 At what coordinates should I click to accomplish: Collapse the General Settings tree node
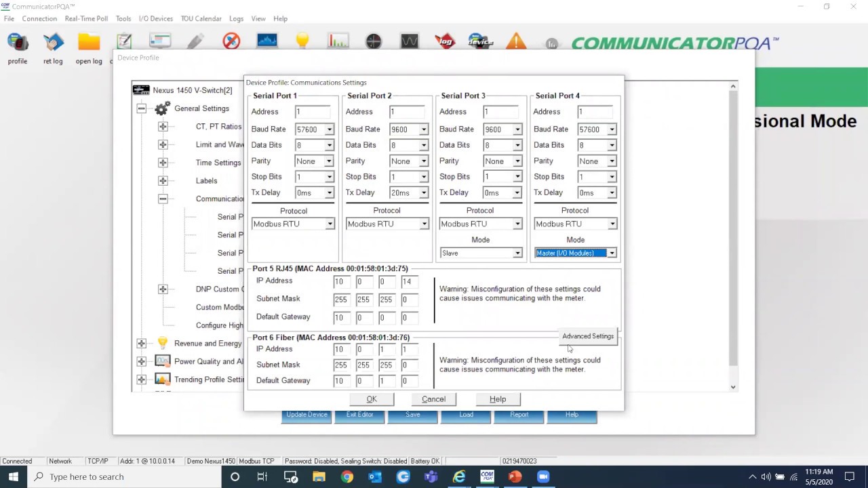click(141, 108)
